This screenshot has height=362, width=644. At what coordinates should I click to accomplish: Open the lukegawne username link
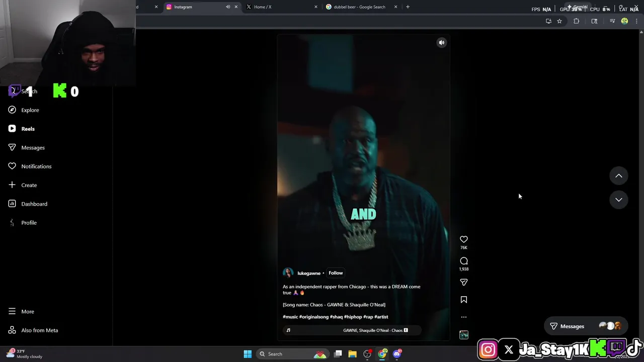coord(309,274)
